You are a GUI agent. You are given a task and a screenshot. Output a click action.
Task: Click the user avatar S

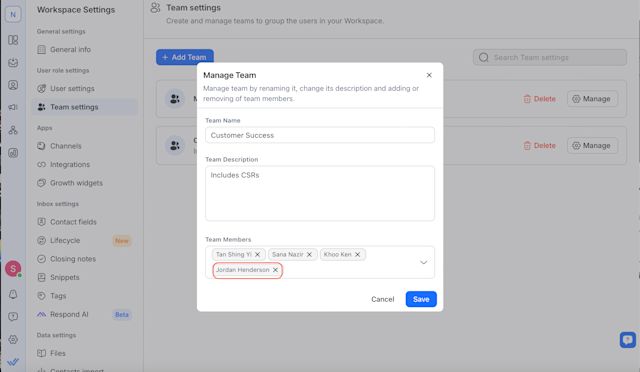(13, 269)
